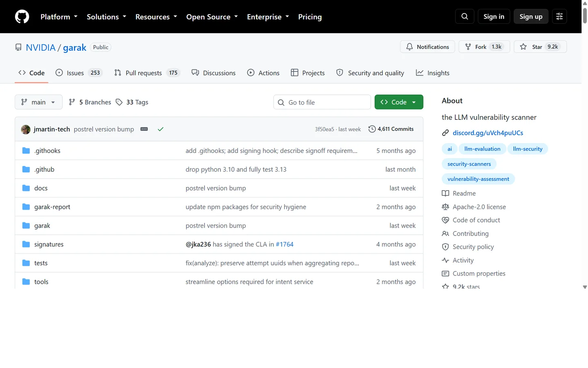Open the jmartin-tech author link
The height and width of the screenshot is (368, 588).
(52, 129)
